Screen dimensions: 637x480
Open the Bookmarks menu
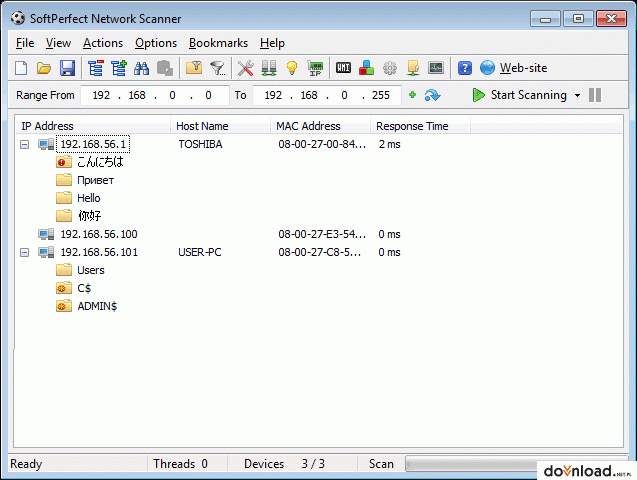click(x=219, y=43)
